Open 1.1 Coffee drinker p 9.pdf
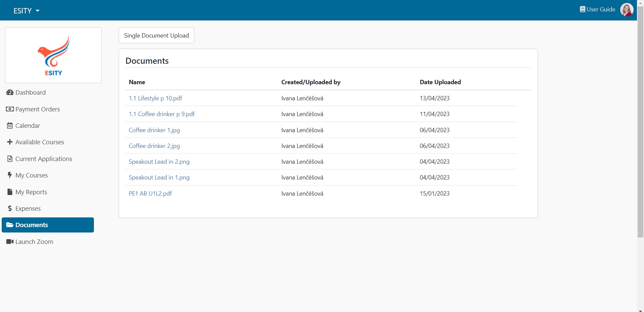Image resolution: width=644 pixels, height=312 pixels. tap(162, 114)
